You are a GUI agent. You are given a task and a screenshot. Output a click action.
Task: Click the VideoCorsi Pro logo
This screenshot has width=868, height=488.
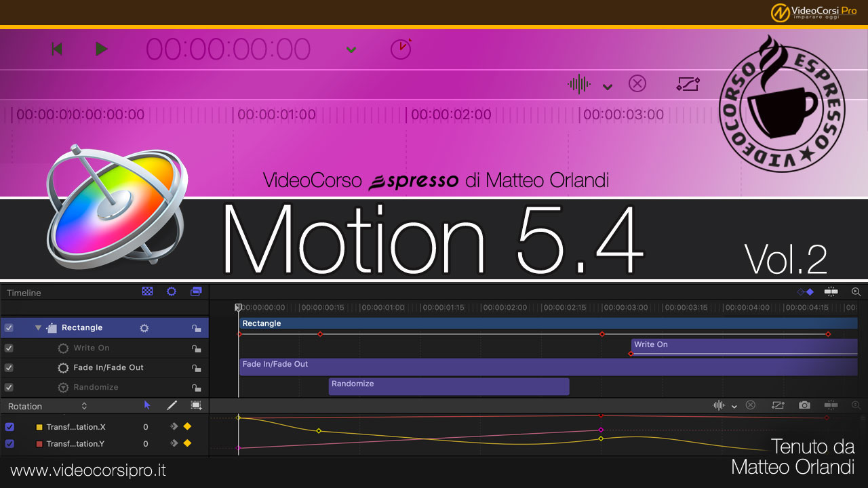pyautogui.click(x=814, y=13)
